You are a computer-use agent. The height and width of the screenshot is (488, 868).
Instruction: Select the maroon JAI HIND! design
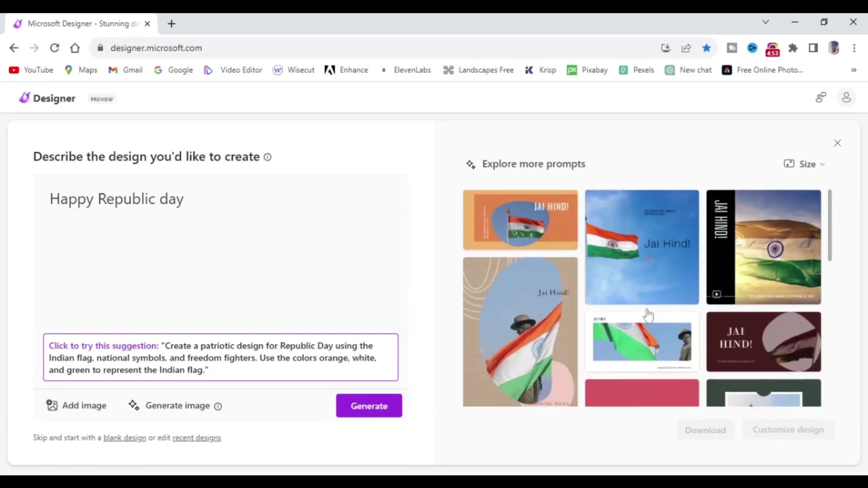pos(764,342)
